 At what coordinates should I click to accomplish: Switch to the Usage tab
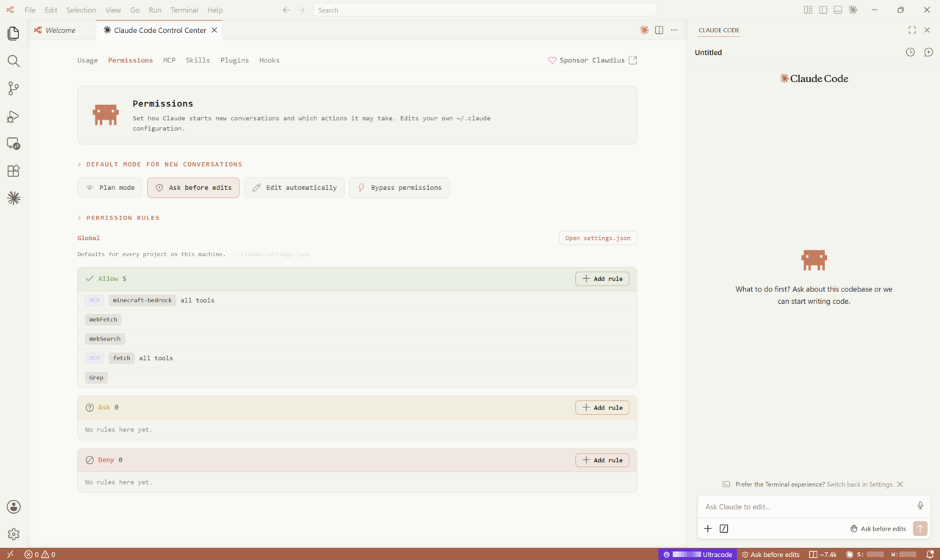coord(87,60)
